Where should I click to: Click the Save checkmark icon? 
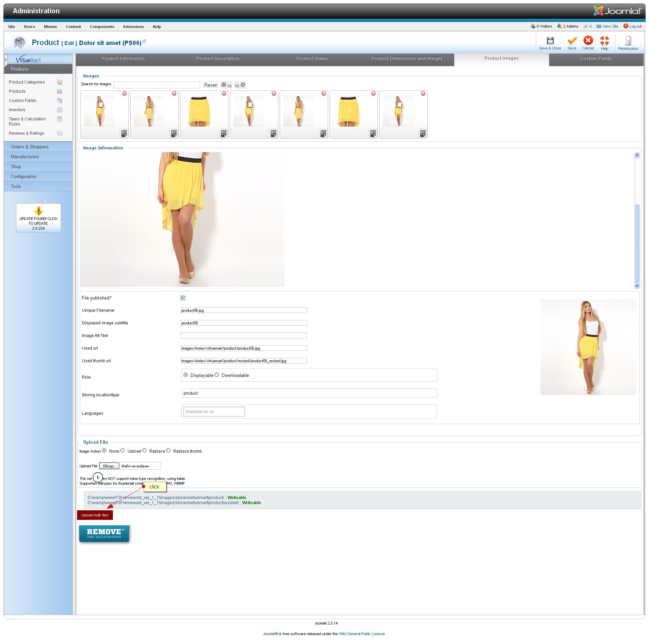pyautogui.click(x=572, y=41)
